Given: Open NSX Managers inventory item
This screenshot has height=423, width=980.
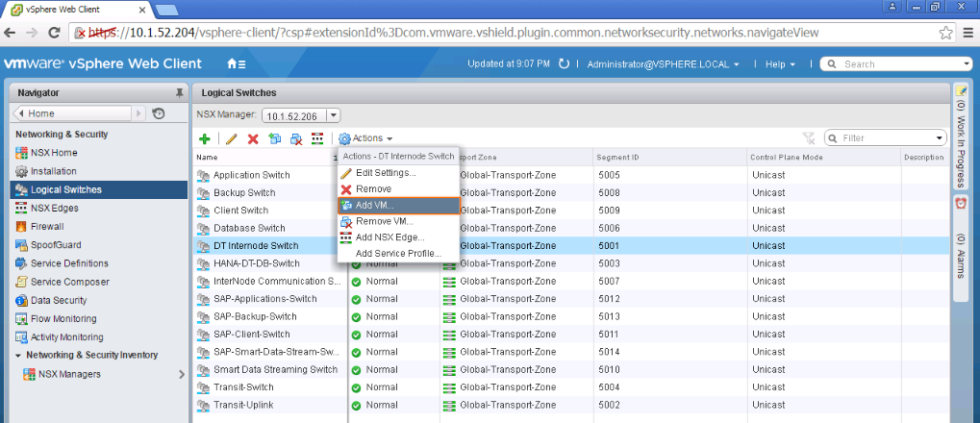Looking at the screenshot, I should (x=69, y=374).
